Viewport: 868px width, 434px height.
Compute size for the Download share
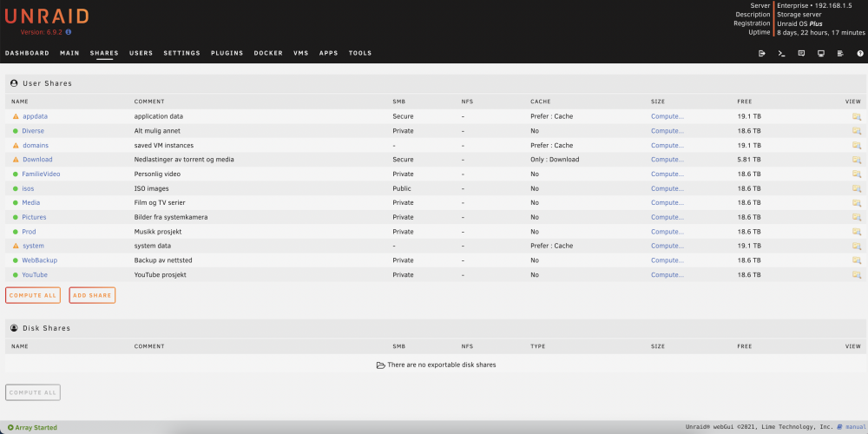pos(667,160)
